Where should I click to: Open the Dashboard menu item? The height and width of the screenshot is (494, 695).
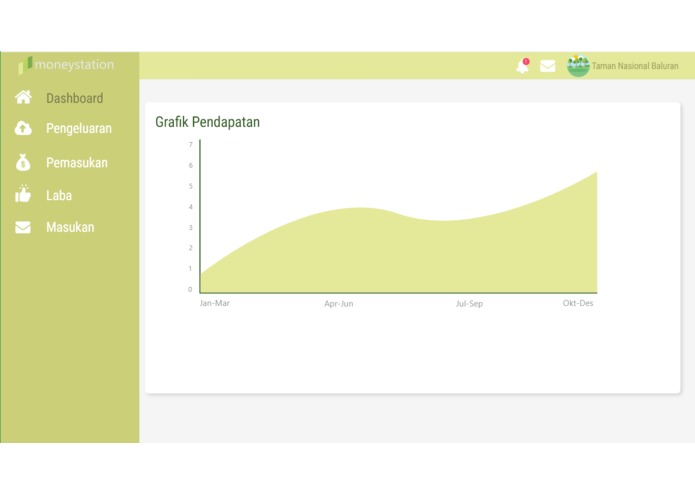(x=74, y=98)
